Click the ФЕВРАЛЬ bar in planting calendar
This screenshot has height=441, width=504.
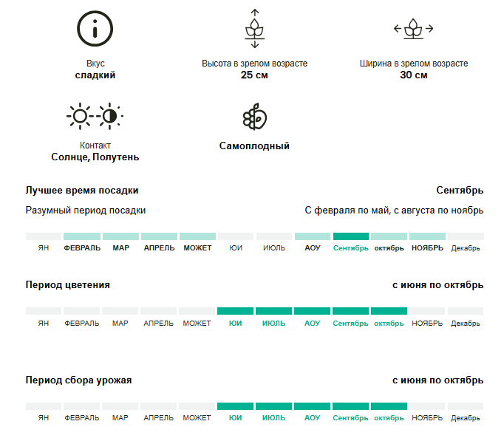point(82,236)
